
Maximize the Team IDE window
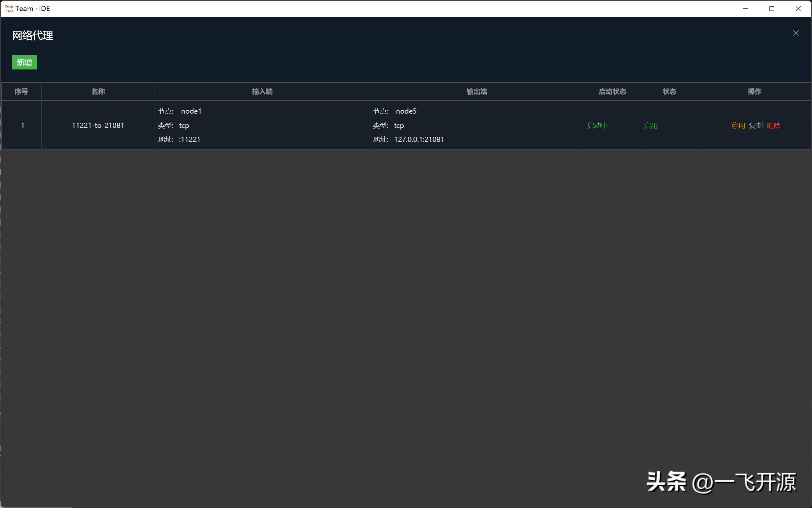pos(772,8)
